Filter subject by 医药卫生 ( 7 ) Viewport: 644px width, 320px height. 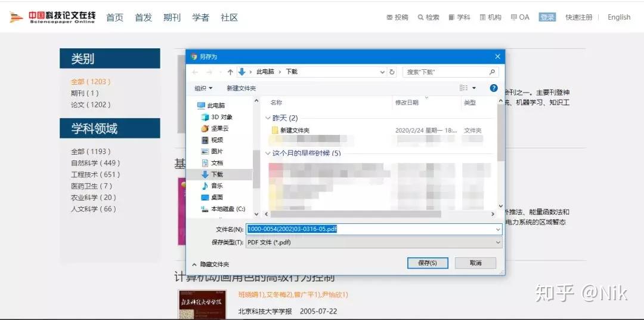point(92,186)
